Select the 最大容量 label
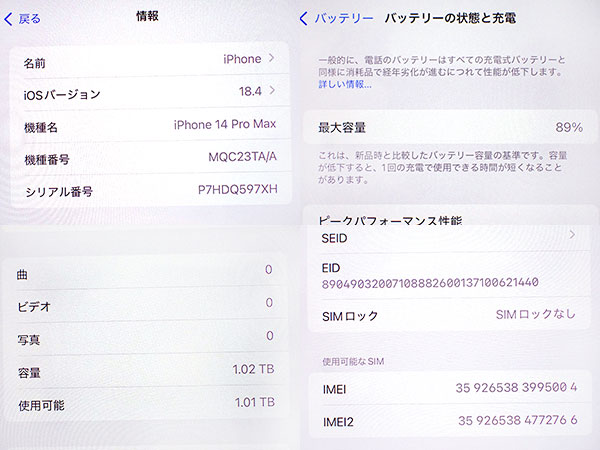The image size is (600, 450). tap(342, 127)
